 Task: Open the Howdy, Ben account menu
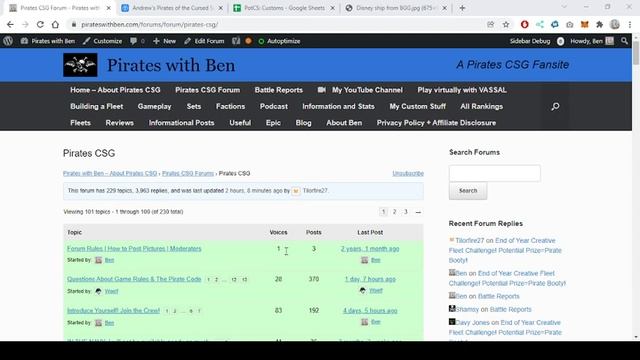tap(591, 41)
